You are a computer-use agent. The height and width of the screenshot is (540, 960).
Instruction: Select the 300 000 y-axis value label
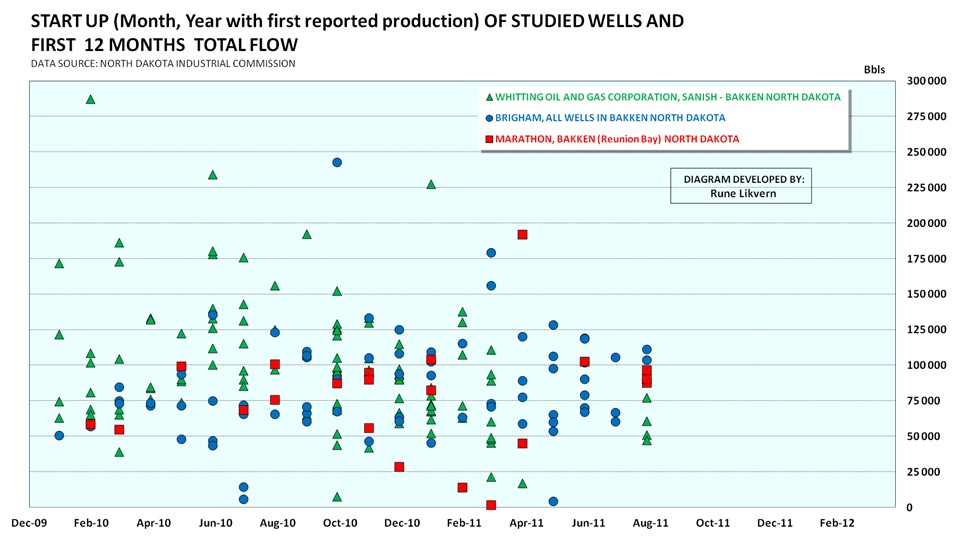[927, 81]
